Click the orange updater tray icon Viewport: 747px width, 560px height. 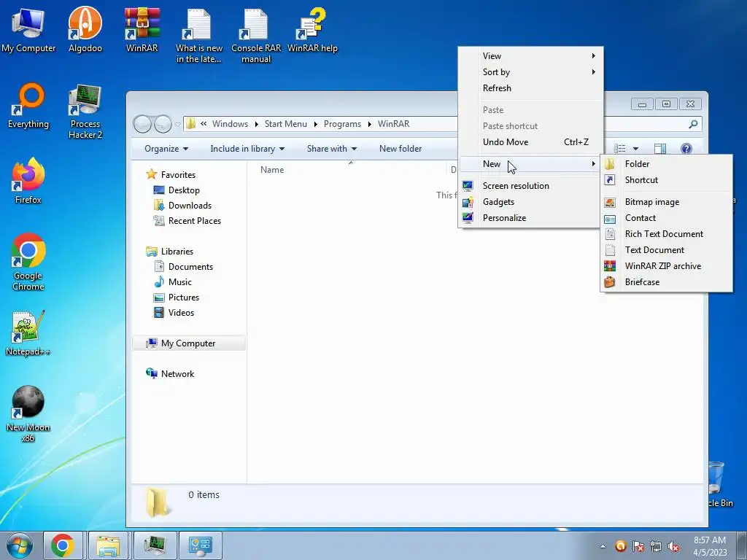(620, 546)
